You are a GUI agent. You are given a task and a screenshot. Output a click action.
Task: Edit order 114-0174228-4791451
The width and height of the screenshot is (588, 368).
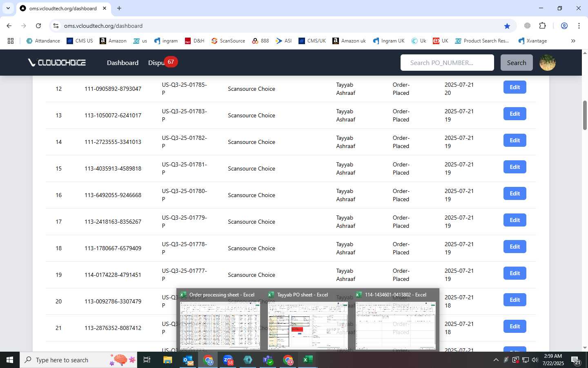514,273
